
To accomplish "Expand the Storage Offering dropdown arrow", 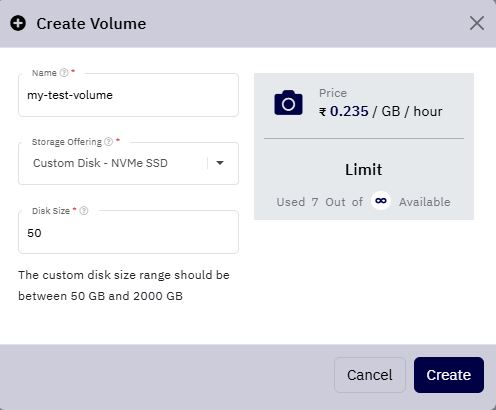I will pos(220,163).
